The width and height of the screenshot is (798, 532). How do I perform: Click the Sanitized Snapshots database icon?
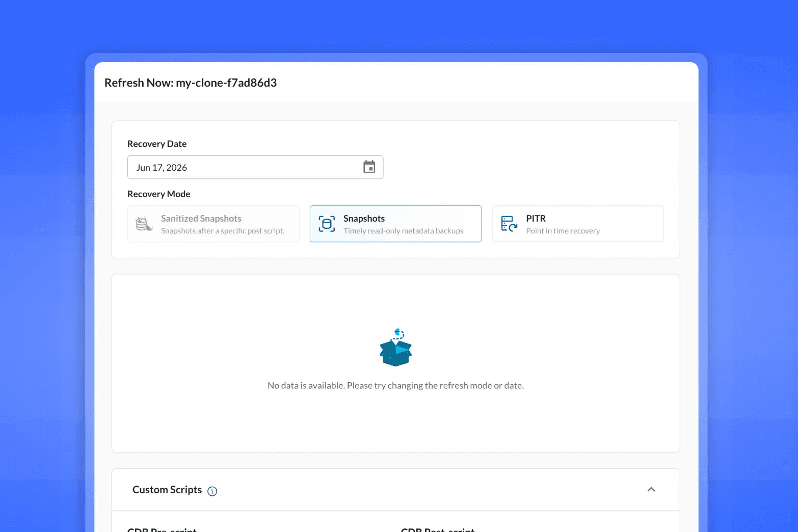click(x=144, y=224)
